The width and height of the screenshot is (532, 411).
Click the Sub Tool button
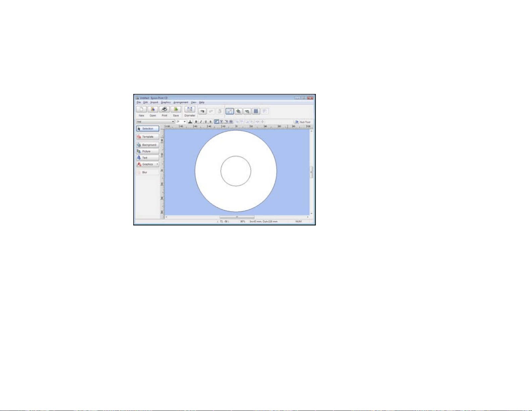point(302,122)
